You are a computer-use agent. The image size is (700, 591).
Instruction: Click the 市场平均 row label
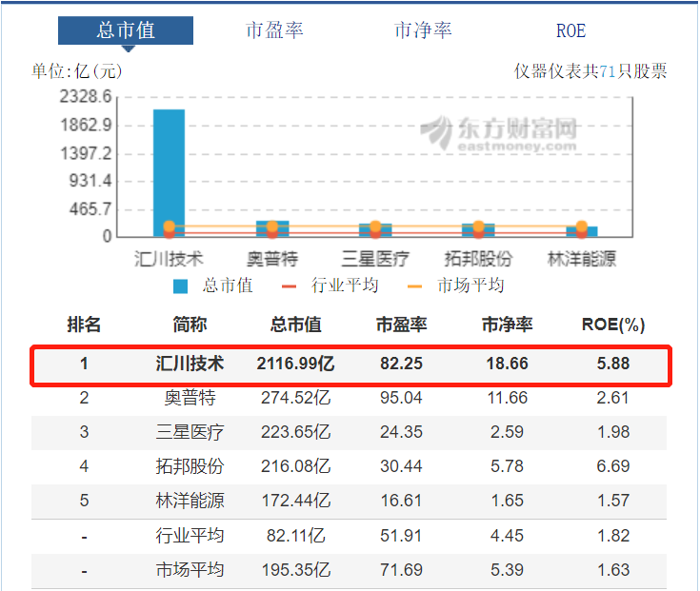(x=190, y=570)
